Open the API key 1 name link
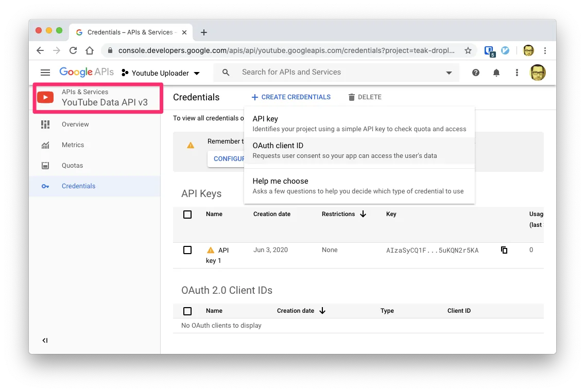Image resolution: width=585 pixels, height=392 pixels. (217, 255)
